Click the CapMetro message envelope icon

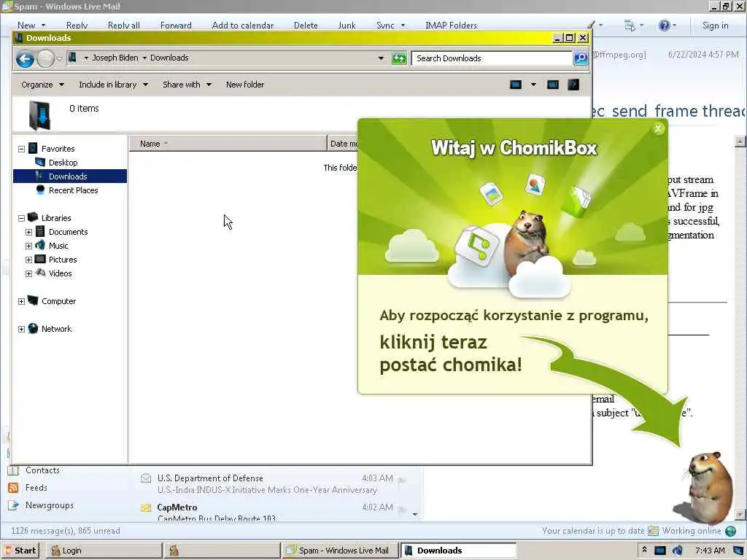pos(146,508)
